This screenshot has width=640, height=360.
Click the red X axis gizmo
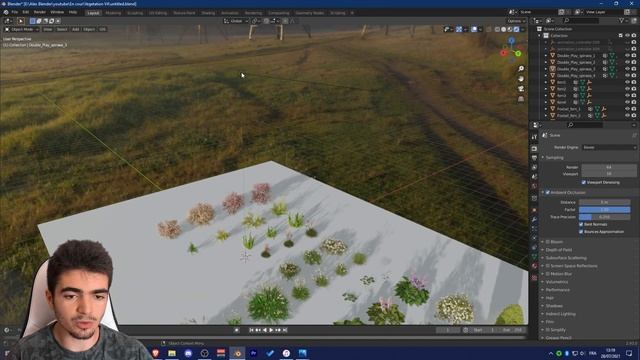tap(504, 53)
